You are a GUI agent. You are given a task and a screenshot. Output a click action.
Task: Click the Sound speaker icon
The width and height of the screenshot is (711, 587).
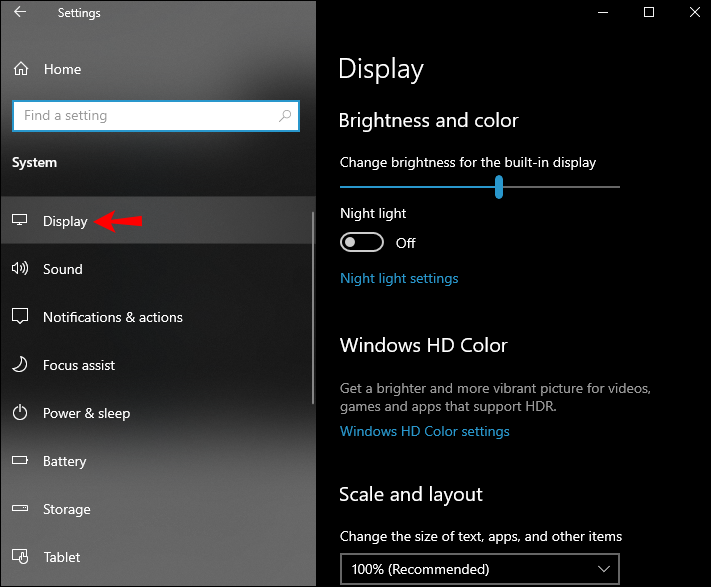point(19,268)
